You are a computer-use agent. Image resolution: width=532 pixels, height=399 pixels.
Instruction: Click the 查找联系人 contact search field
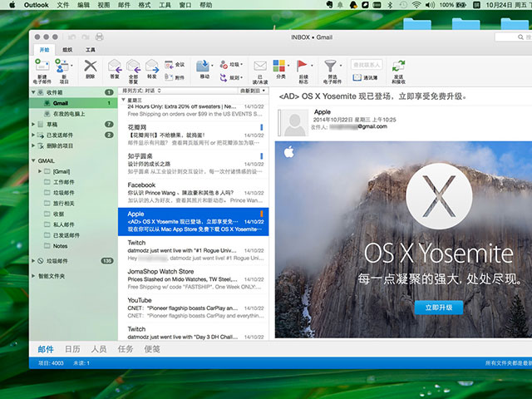click(x=367, y=65)
